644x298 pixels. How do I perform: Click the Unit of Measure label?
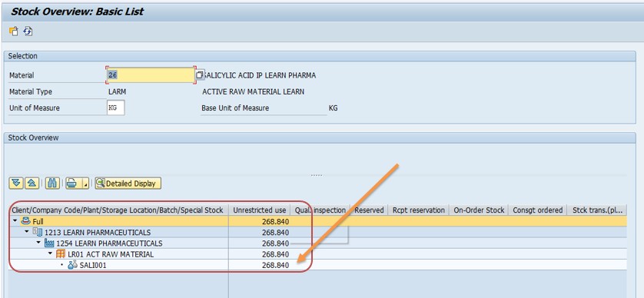35,108
